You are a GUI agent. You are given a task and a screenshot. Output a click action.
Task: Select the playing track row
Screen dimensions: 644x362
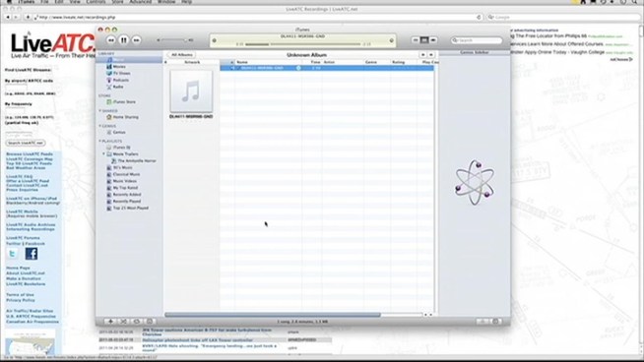click(x=327, y=68)
